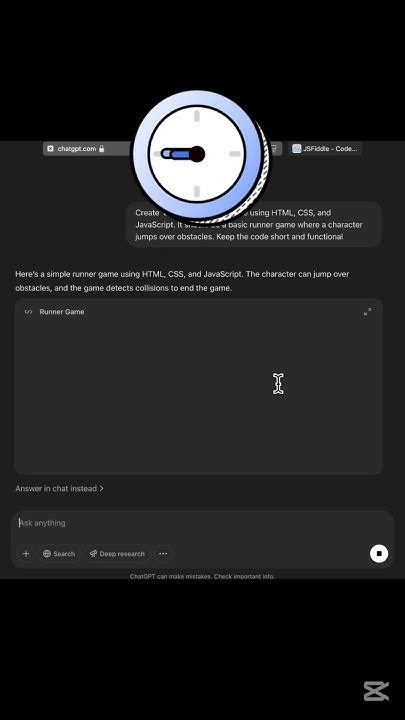Open the three-dots more tools menu
Image resolution: width=405 pixels, height=720 pixels.
coord(163,554)
